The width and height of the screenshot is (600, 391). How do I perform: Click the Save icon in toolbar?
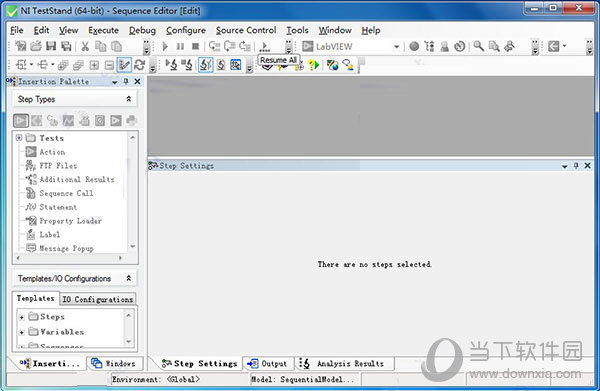(51, 46)
